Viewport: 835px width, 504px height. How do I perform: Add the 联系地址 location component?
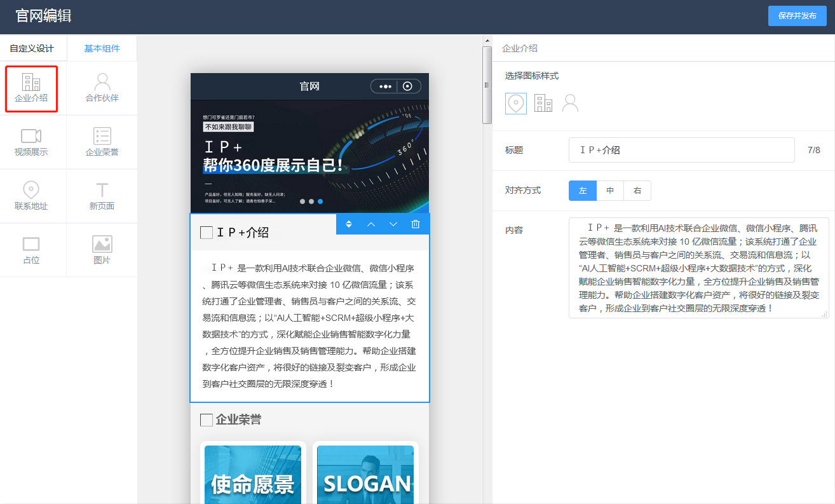[31, 196]
